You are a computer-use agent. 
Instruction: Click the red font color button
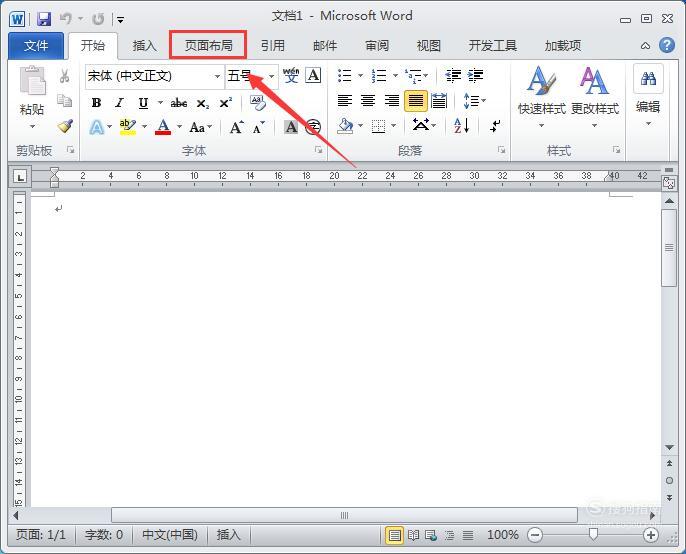163,127
